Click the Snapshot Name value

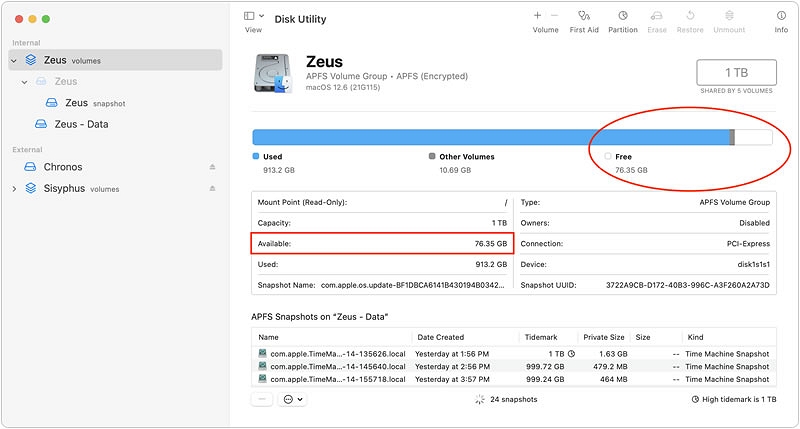pos(412,285)
